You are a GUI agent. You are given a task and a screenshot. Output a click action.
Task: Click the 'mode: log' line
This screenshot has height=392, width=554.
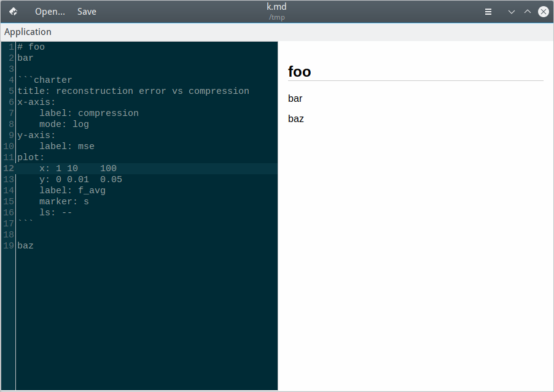[x=64, y=124]
